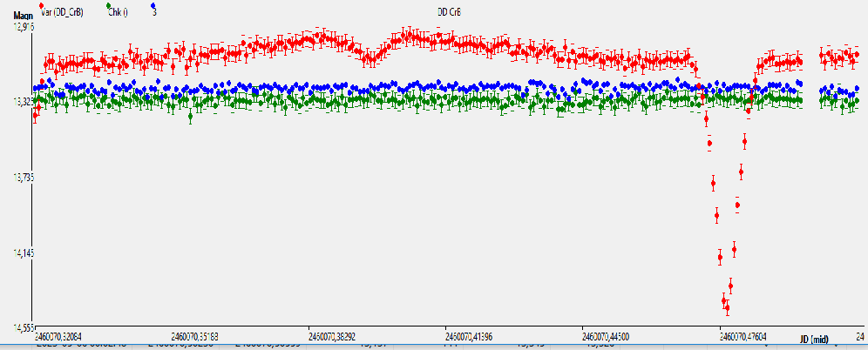Click the 13,325 magnitude axis value
868x350 pixels.
(24, 102)
